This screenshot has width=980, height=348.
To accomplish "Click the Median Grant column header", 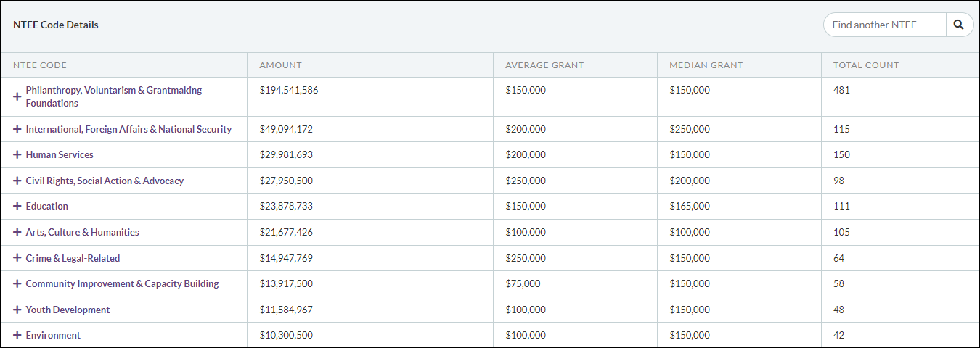I will click(x=706, y=65).
